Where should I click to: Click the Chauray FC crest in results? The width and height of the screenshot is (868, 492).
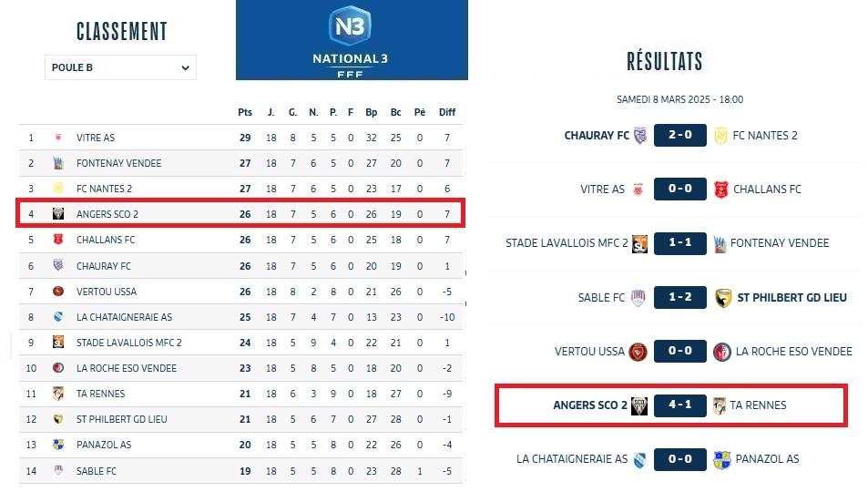[639, 136]
